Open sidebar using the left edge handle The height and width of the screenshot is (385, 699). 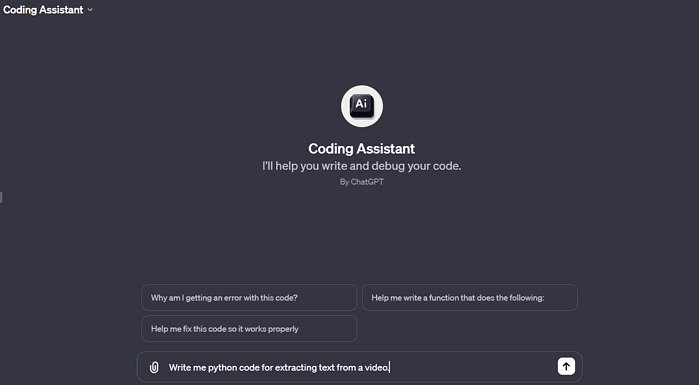tap(1, 197)
